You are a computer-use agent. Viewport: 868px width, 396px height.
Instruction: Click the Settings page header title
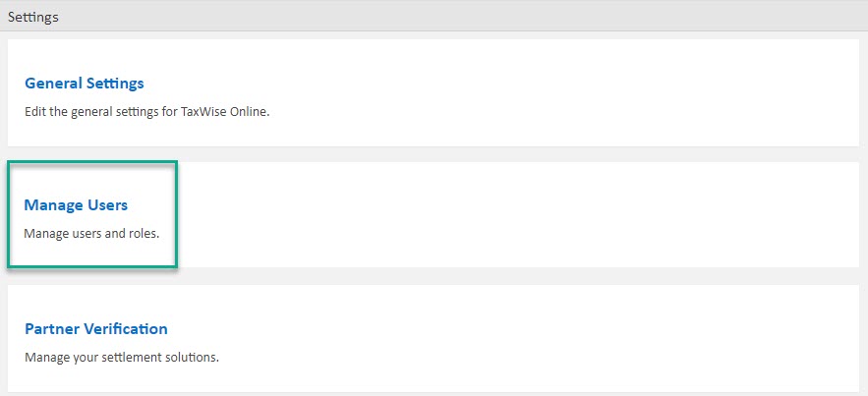[33, 17]
